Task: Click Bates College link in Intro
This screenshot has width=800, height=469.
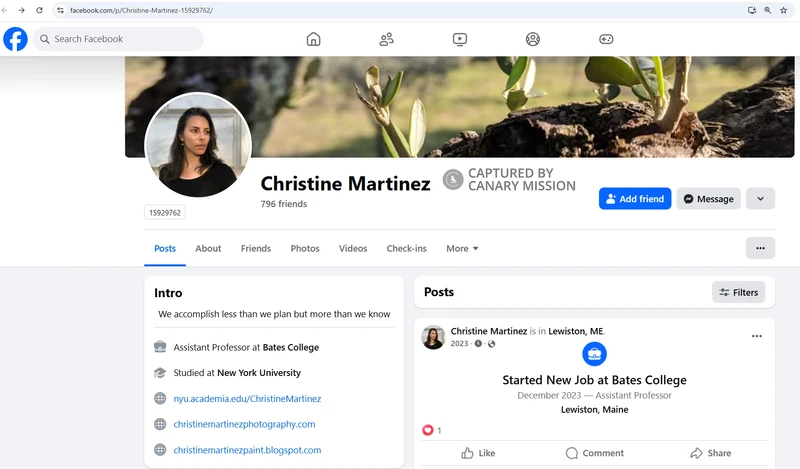Action: pos(290,348)
